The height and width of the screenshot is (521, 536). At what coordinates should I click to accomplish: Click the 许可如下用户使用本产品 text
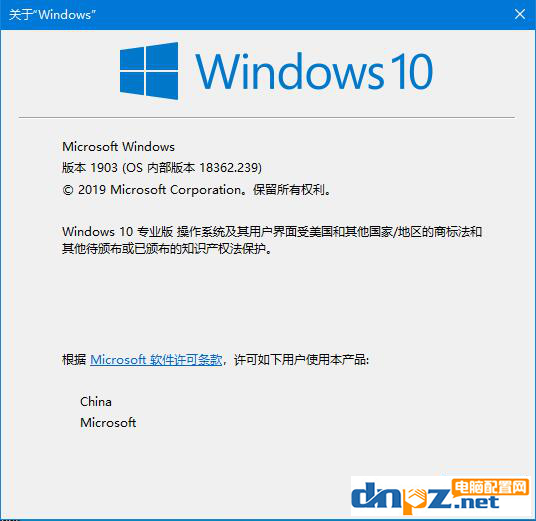coord(301,360)
